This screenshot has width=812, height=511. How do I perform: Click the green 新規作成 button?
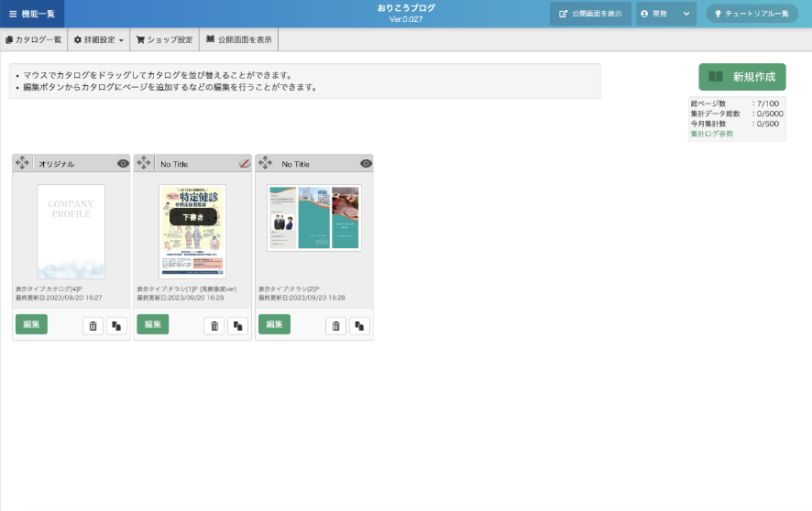741,77
